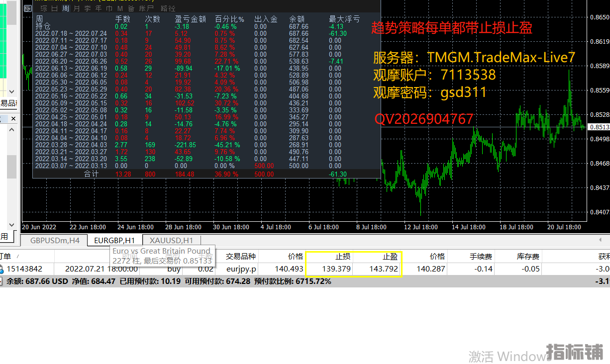Click the chart icon beside the period tabs
Screen dimensions: 610x364
coord(28,8)
